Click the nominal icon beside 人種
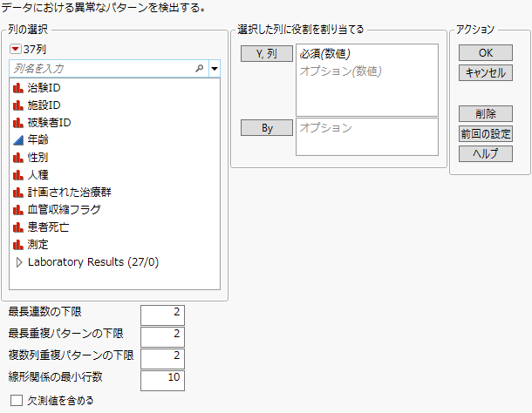The image size is (532, 413). (18, 174)
